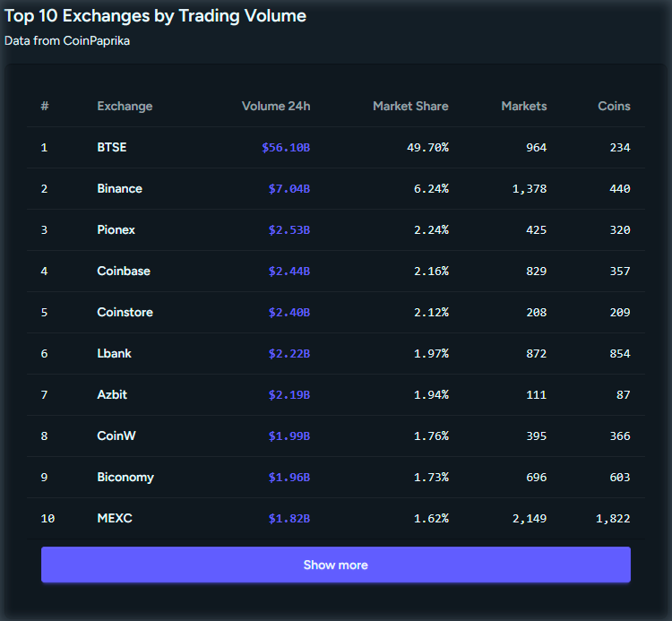Click the 1.94% market share cell

pyautogui.click(x=431, y=394)
